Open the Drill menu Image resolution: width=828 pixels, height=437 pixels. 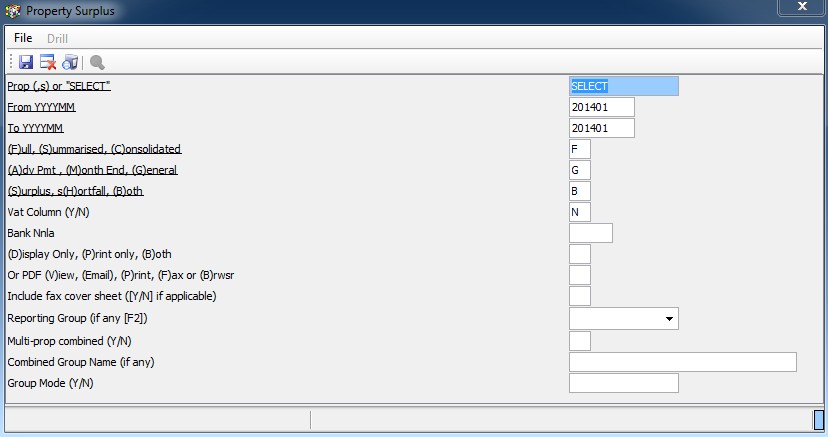tap(57, 38)
